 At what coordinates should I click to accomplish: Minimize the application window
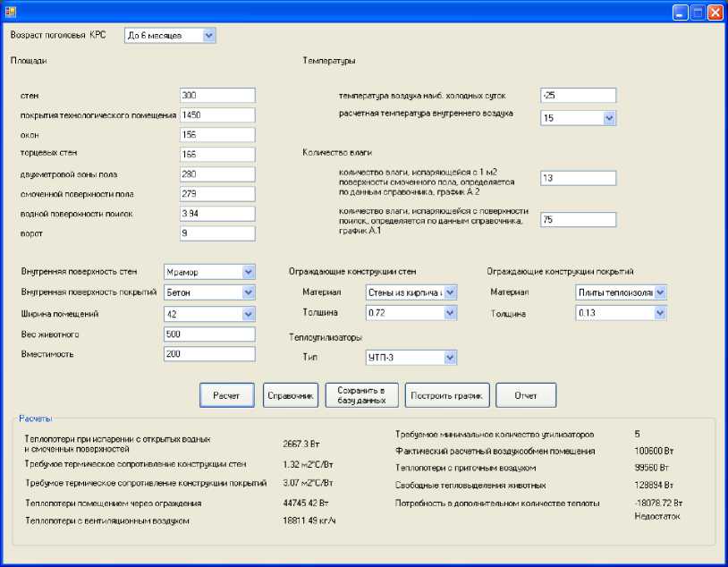(681, 13)
